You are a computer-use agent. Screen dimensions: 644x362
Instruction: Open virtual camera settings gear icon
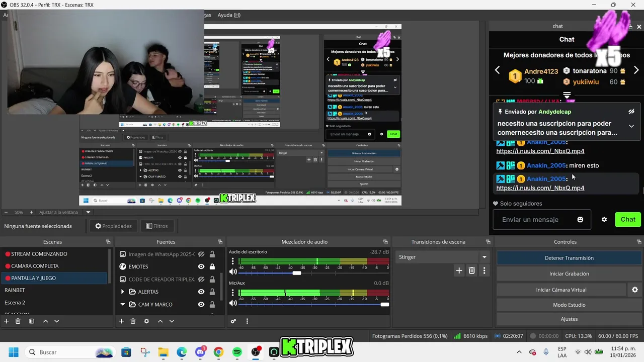point(635,290)
